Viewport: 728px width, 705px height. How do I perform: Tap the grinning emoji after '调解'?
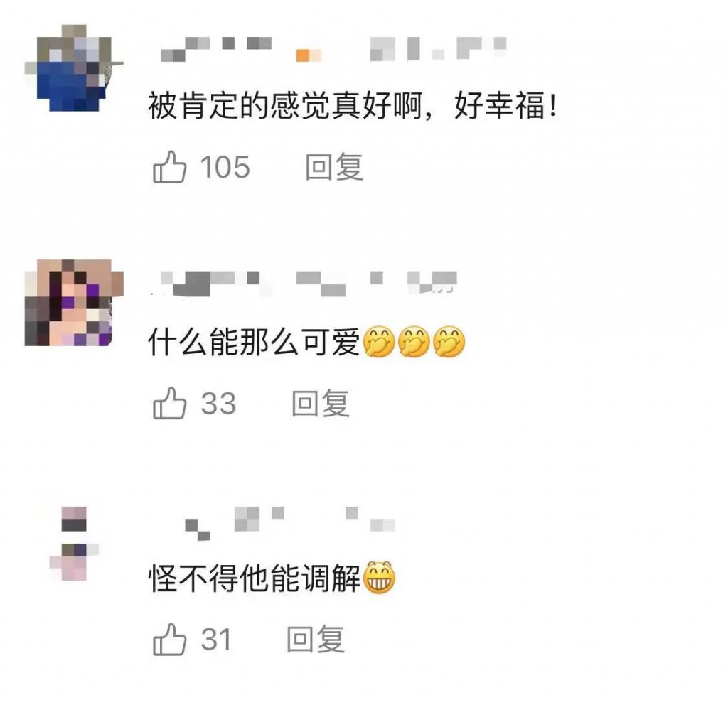coord(379,578)
